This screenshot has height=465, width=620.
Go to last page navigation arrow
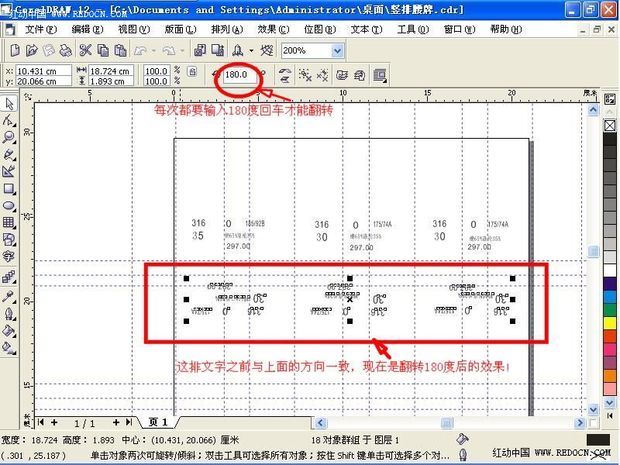coord(128,422)
